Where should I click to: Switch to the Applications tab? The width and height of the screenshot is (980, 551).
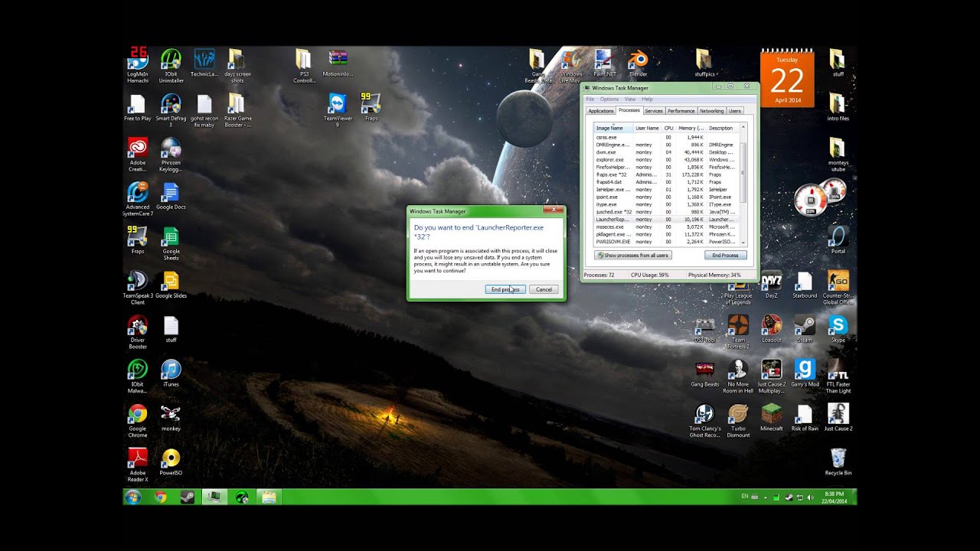pos(601,111)
